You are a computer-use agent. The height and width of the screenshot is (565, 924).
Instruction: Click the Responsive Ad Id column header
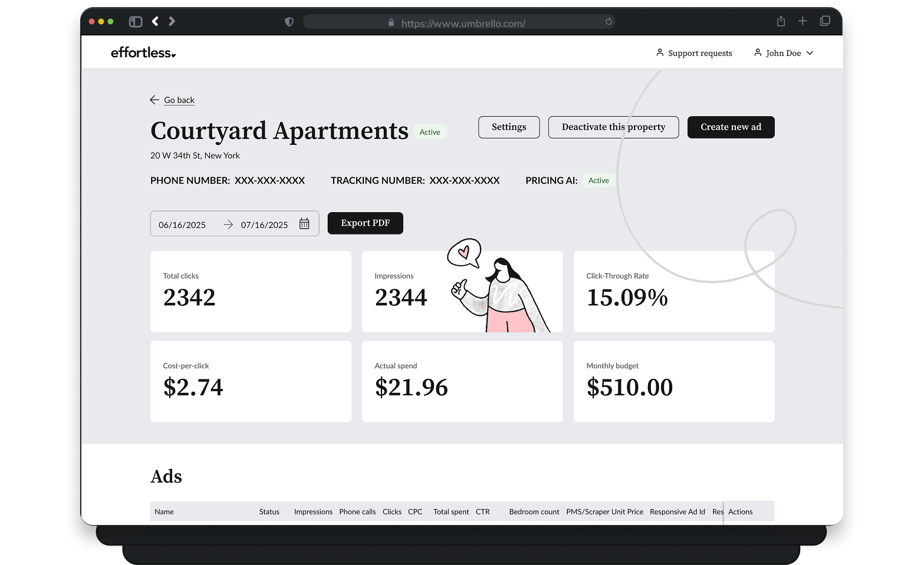click(x=678, y=512)
